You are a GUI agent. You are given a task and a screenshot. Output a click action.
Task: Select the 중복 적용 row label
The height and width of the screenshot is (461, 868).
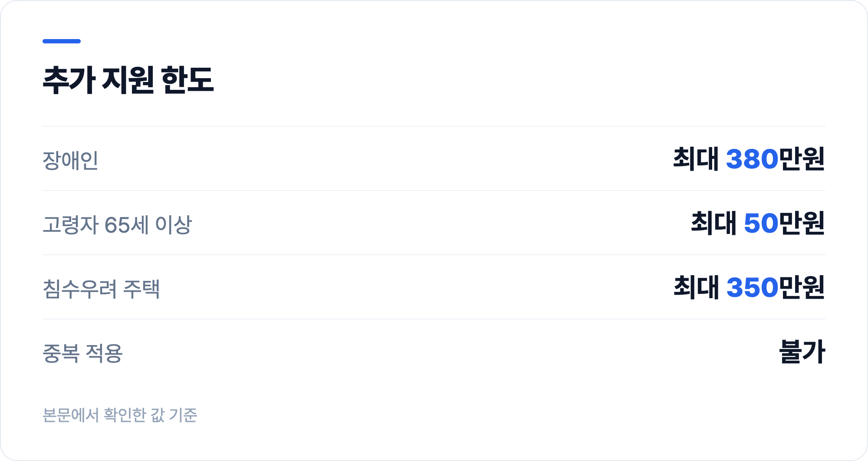tap(83, 353)
